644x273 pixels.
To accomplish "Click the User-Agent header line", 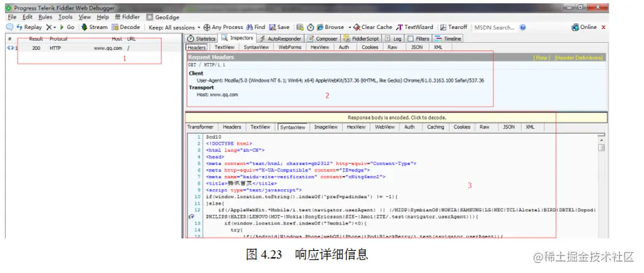I will tap(340, 81).
